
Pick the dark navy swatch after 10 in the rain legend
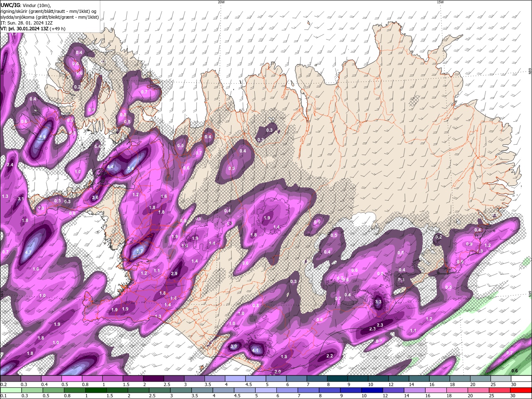(x=372, y=390)
